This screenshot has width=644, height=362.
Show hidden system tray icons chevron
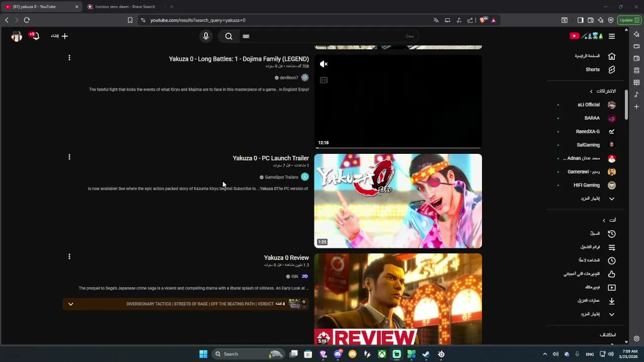click(544, 354)
